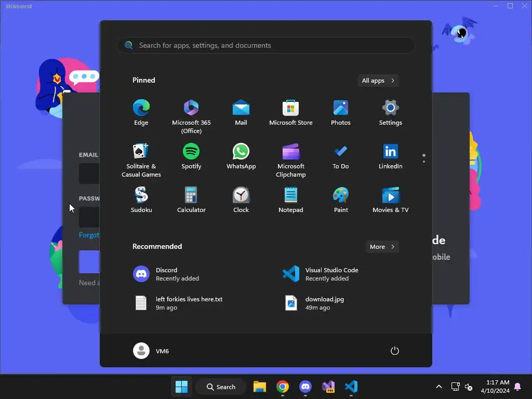Open VS Code on taskbar

pos(351,387)
